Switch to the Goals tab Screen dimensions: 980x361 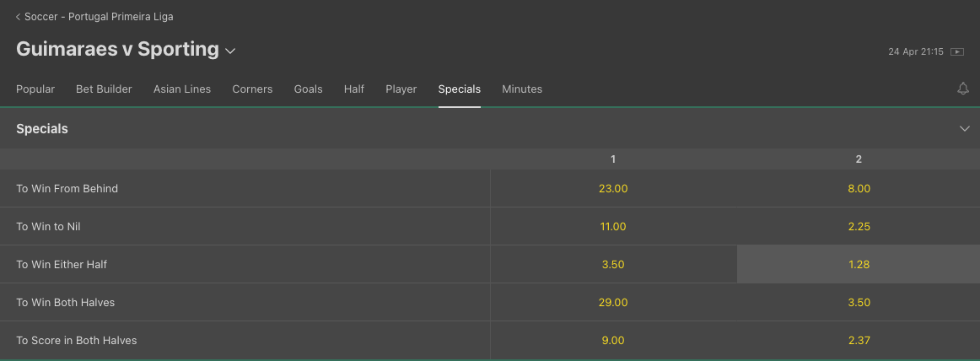(x=308, y=89)
